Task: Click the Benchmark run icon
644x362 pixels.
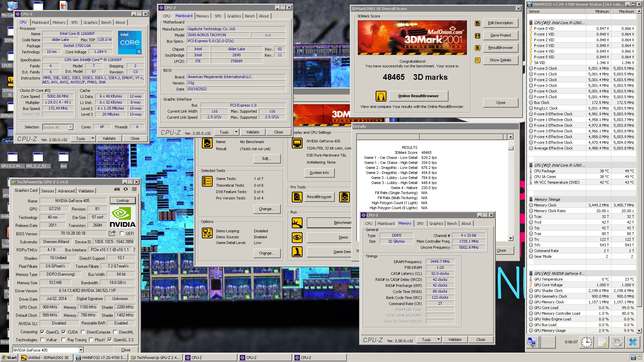Action: (297, 223)
